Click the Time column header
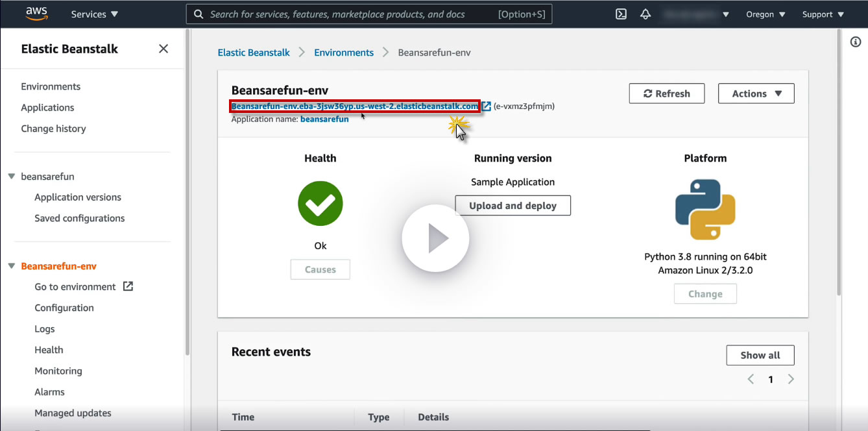The image size is (868, 431). (243, 417)
